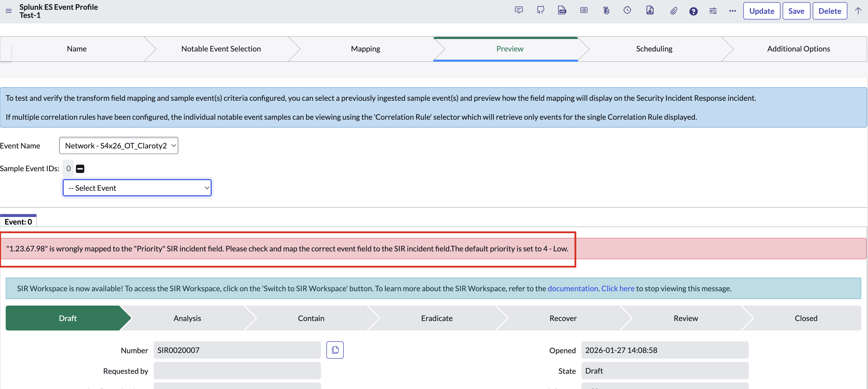The width and height of the screenshot is (868, 389).
Task: Click the up arrow navigation icon
Action: tap(858, 11)
